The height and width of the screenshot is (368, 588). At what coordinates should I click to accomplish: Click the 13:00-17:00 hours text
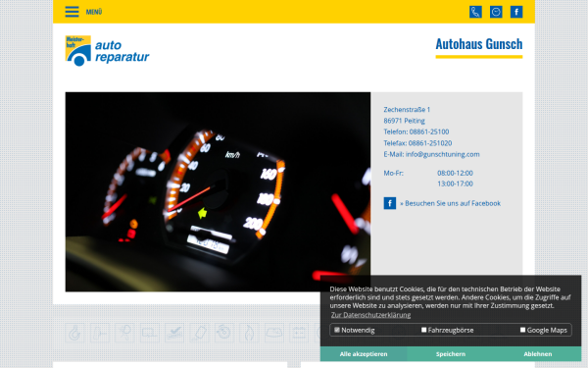coord(455,184)
